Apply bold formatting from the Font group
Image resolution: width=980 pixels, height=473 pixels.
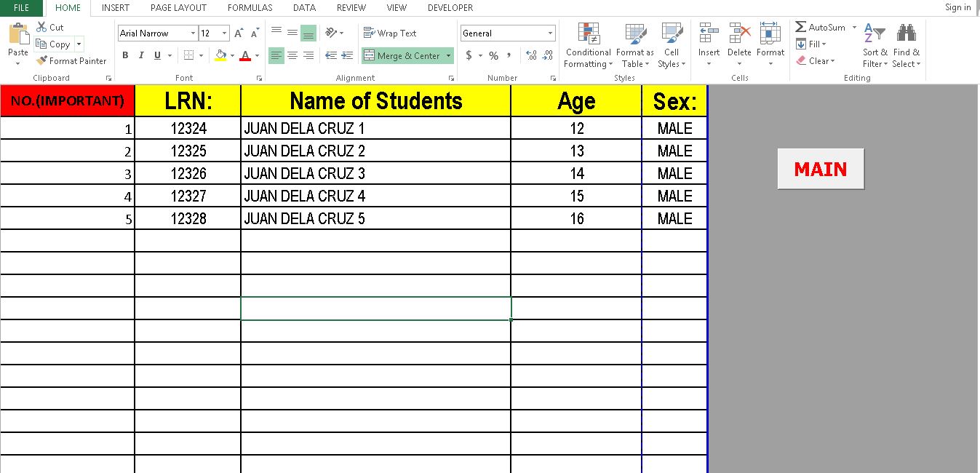(124, 55)
